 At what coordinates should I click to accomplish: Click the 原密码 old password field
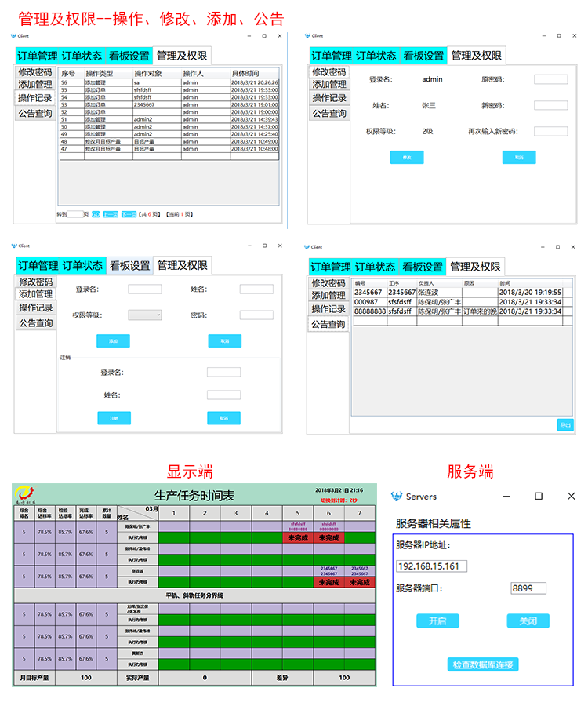(550, 79)
